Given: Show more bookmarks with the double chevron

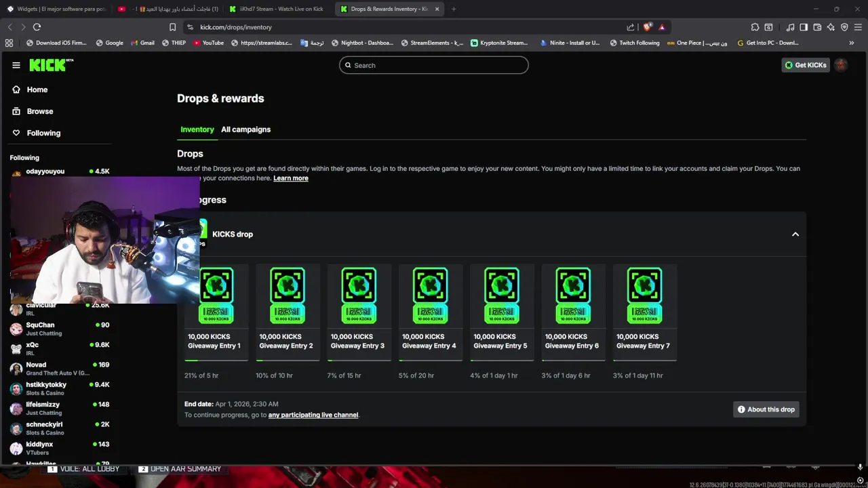Looking at the screenshot, I should (x=852, y=43).
